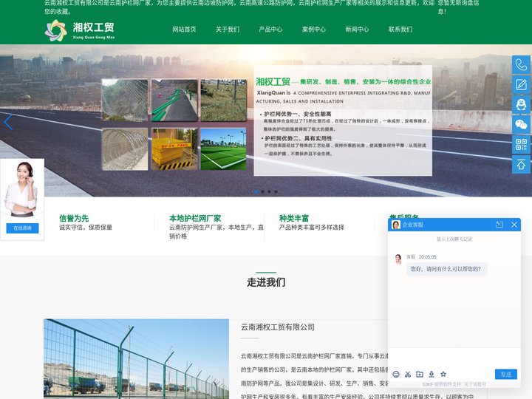Click the green highway guardrail thumbnail
The height and width of the screenshot is (399, 532).
(x=174, y=100)
